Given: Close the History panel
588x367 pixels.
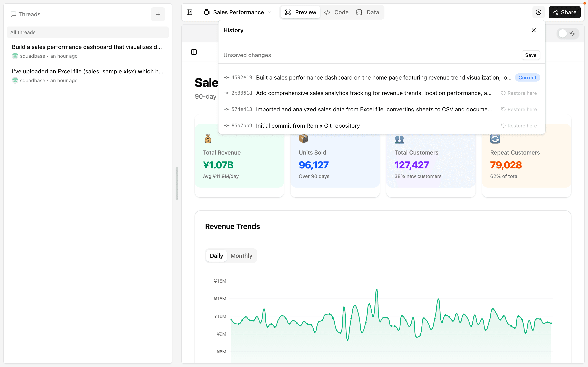Looking at the screenshot, I should pos(533,30).
